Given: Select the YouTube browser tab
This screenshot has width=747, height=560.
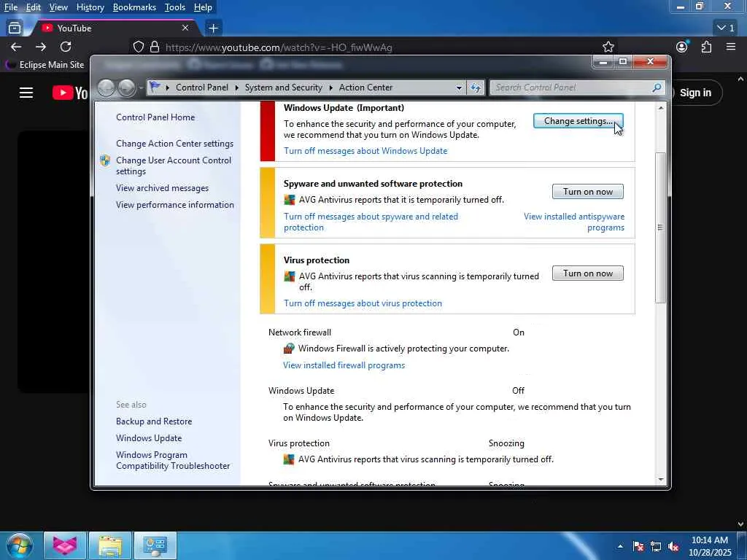Looking at the screenshot, I should coord(115,28).
